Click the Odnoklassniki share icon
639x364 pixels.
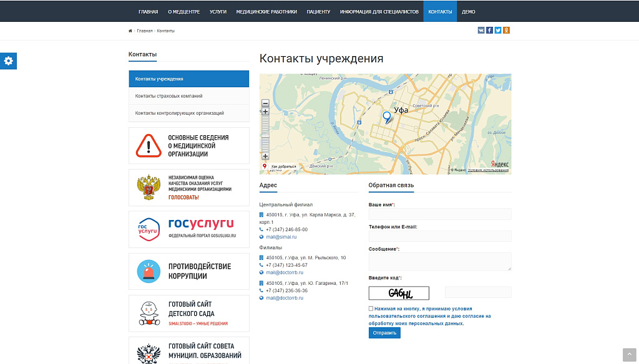[505, 29]
